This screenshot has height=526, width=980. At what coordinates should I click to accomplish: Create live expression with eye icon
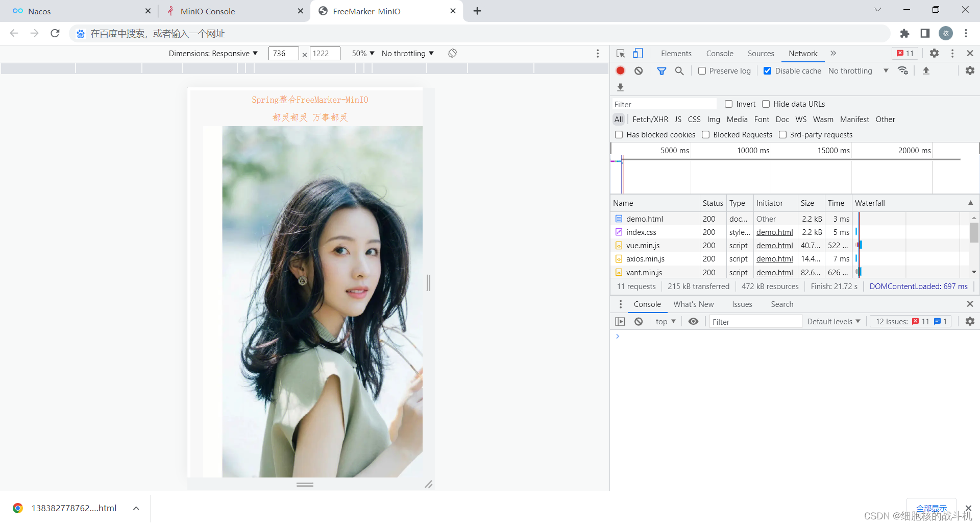click(693, 321)
